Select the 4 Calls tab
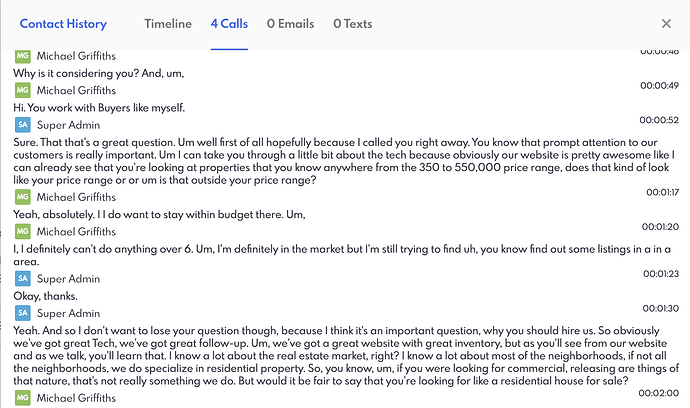This screenshot has height=408, width=690. pos(229,23)
